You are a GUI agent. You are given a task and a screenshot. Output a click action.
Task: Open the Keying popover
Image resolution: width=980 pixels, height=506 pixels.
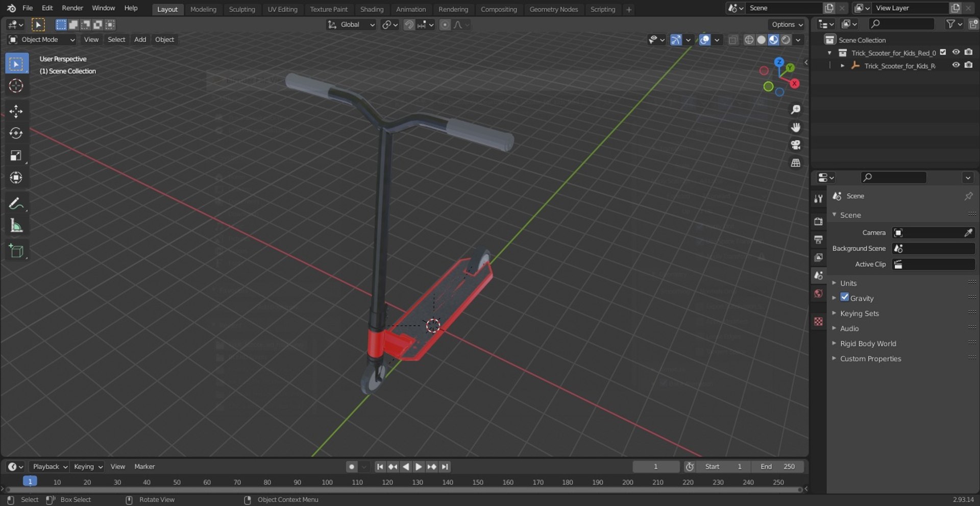click(x=87, y=467)
